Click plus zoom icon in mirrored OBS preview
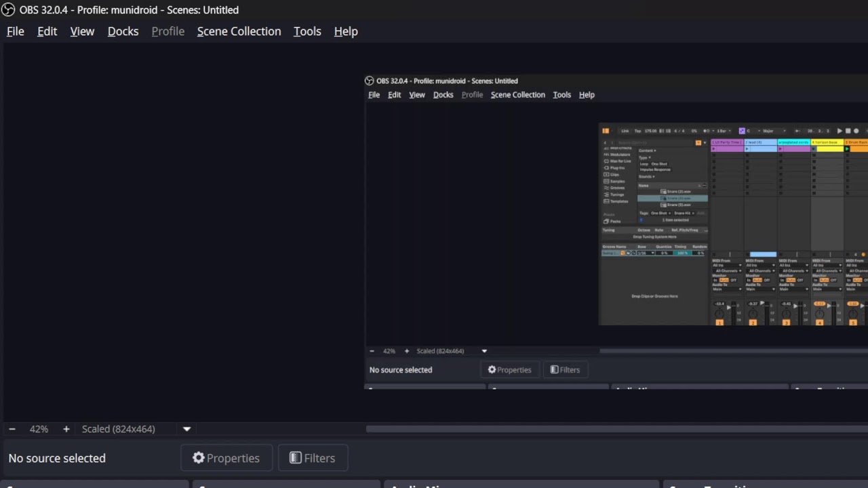 (x=407, y=351)
